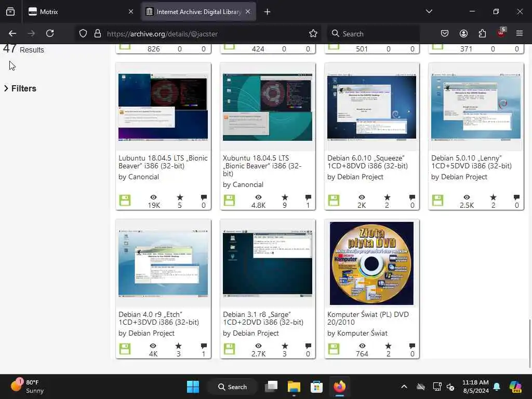Open a new browser tab
This screenshot has height=399, width=532.
[268, 12]
